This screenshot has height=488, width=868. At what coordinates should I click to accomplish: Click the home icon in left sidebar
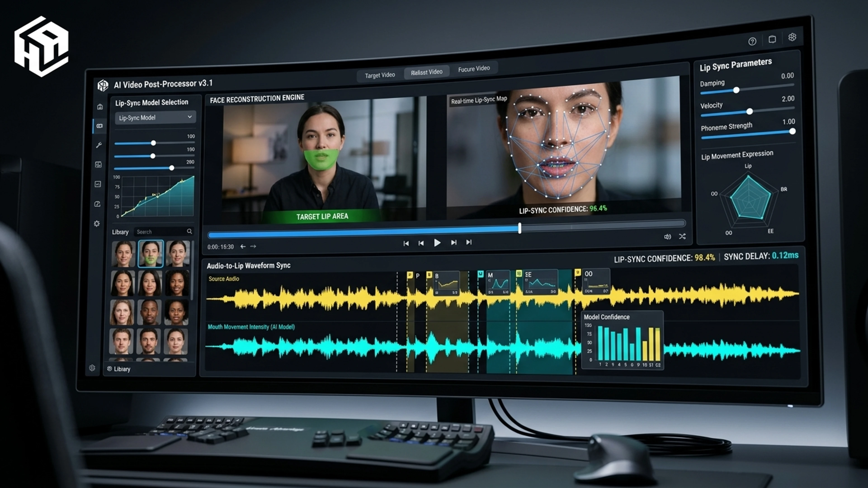point(100,107)
